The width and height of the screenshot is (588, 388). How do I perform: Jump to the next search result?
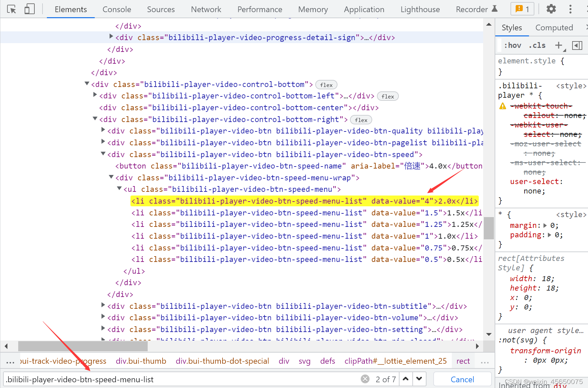pyautogui.click(x=419, y=379)
